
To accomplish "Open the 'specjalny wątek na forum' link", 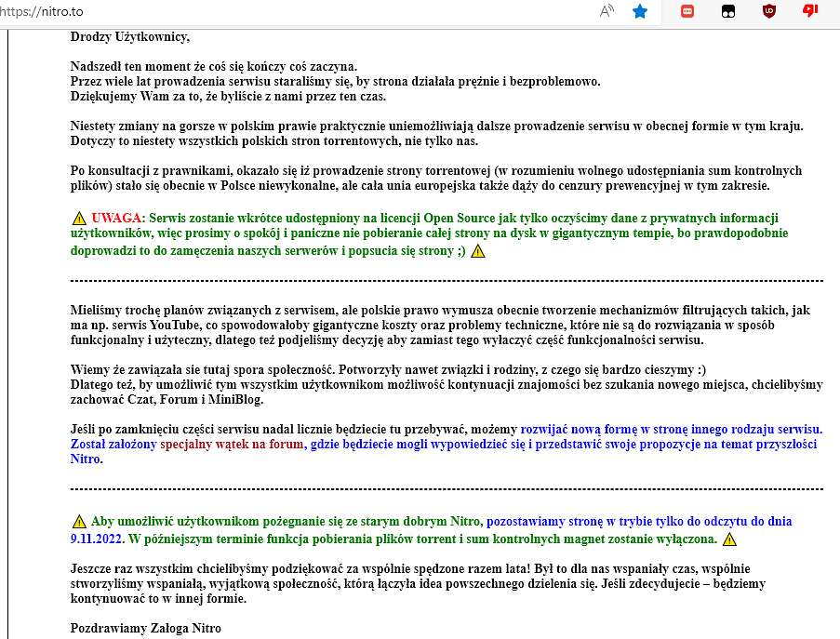I will [232, 444].
